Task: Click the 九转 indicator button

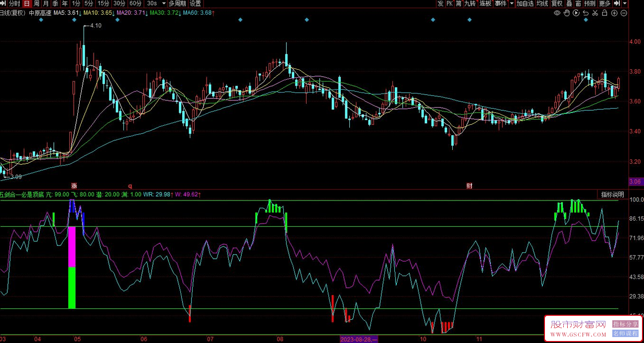Action: [x=470, y=3]
